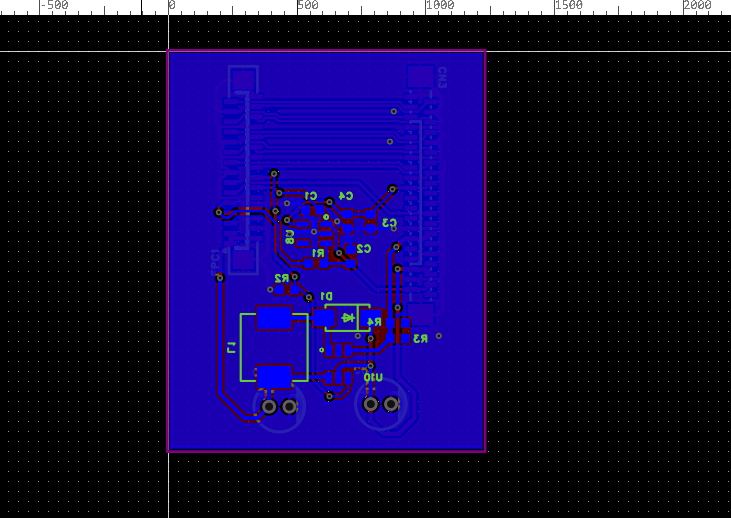Select the R2 resistor label
Screen dimensions: 731x518
pos(282,278)
